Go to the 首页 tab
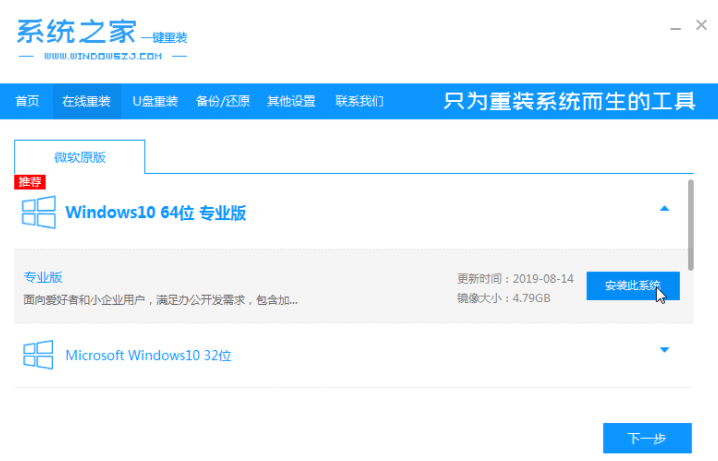Viewport: 718px width, 461px height. 28,101
